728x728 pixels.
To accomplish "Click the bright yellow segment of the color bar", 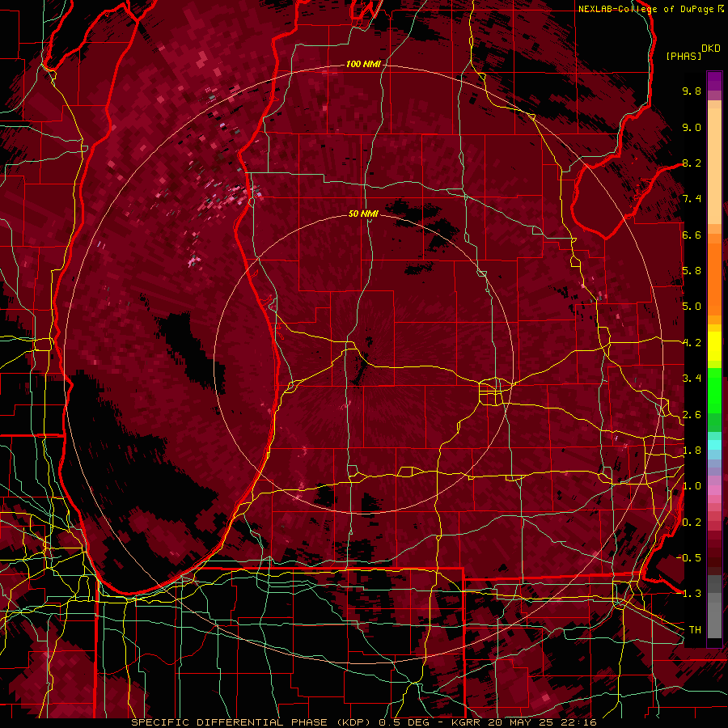I will (x=714, y=346).
